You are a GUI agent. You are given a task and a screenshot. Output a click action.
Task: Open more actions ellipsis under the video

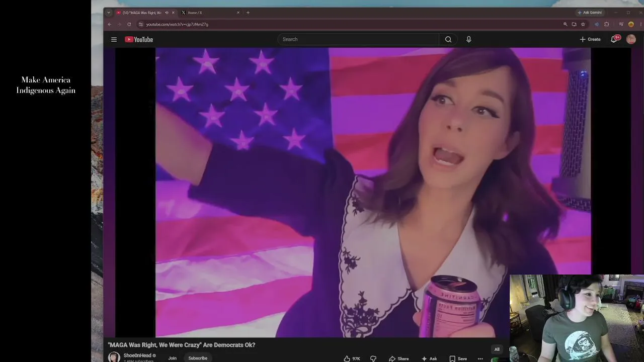[x=480, y=358]
